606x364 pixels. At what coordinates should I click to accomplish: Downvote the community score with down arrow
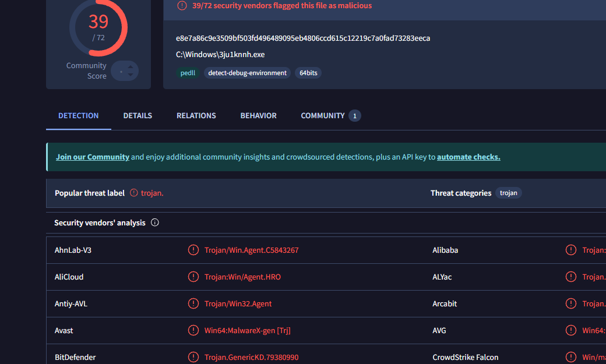point(131,75)
